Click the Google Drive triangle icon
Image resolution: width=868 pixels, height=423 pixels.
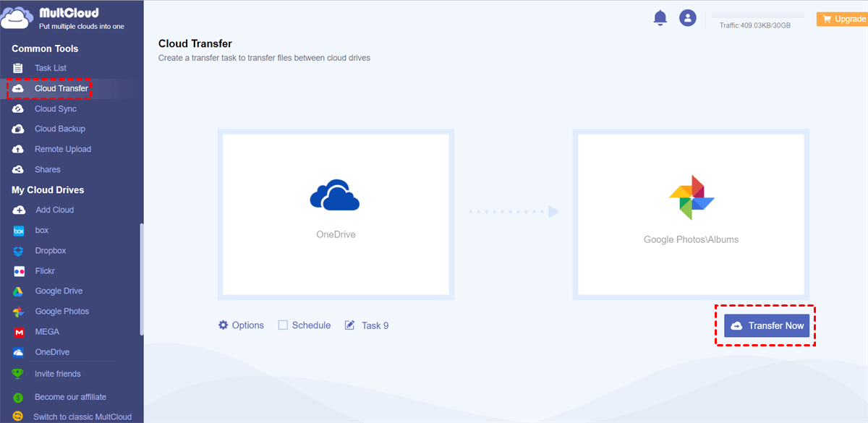(19, 291)
